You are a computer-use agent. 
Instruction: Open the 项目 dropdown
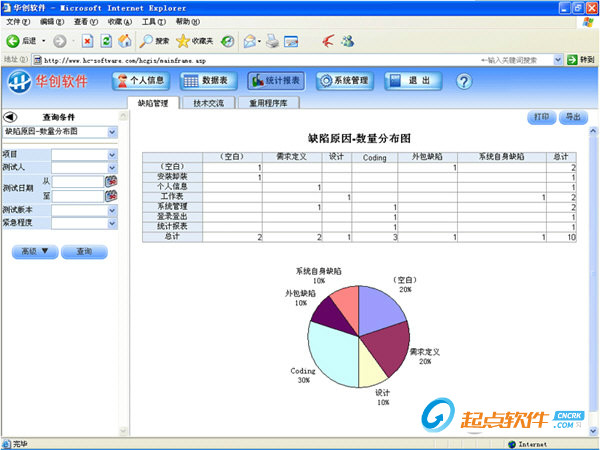point(112,155)
